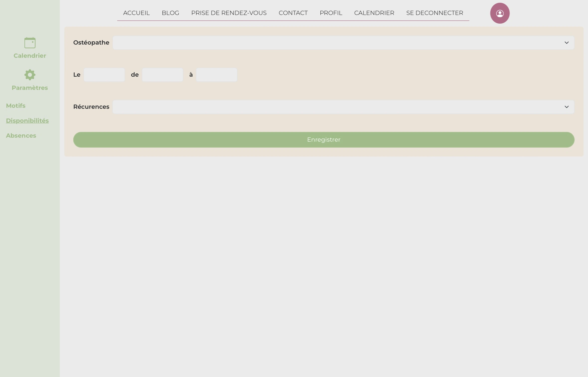
Task: Open the Motifs settings link
Action: 16,106
